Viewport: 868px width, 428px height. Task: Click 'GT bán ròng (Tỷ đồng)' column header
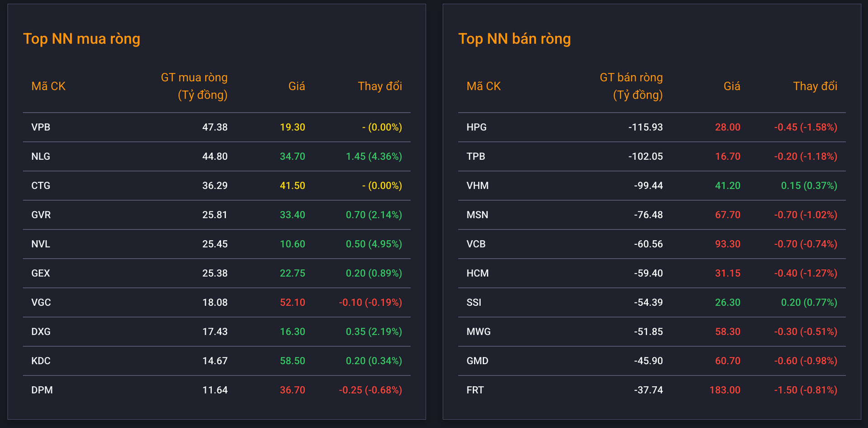point(631,86)
